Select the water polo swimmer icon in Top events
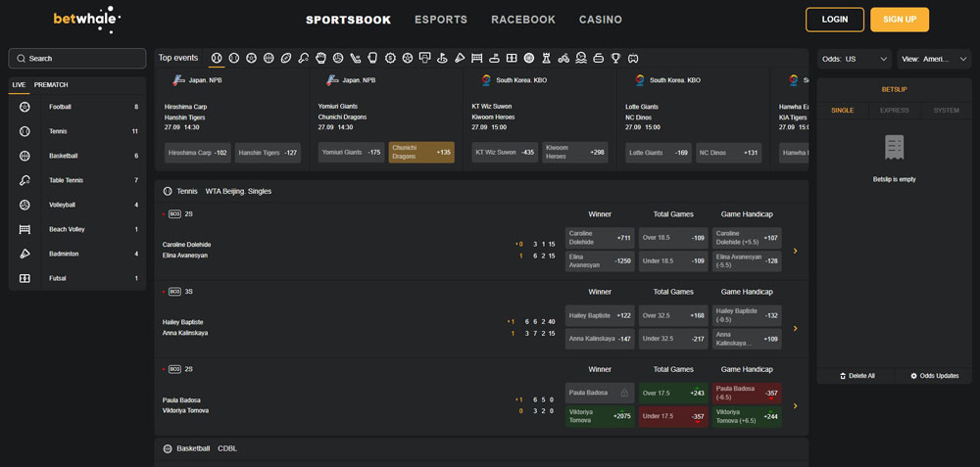Image resolution: width=980 pixels, height=467 pixels. 581,58
